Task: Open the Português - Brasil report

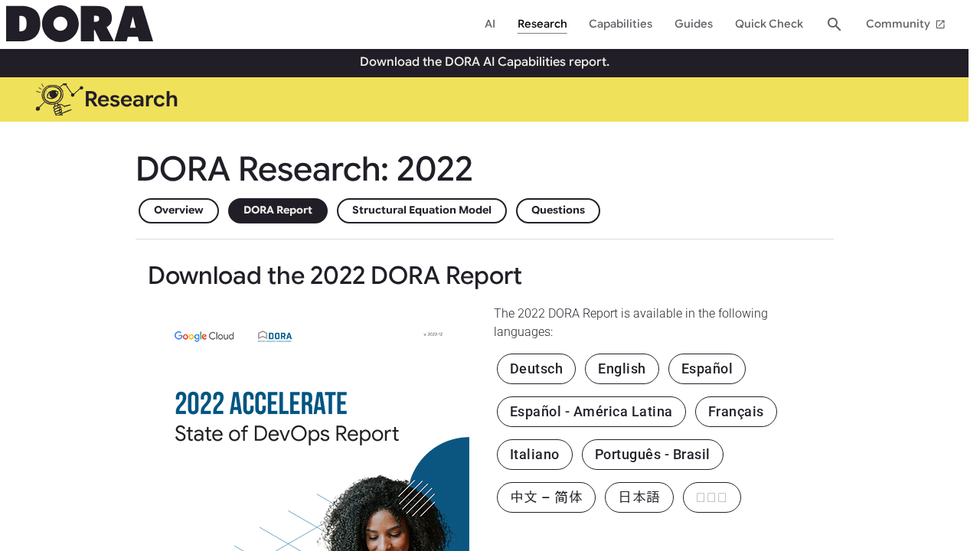Action: (652, 455)
